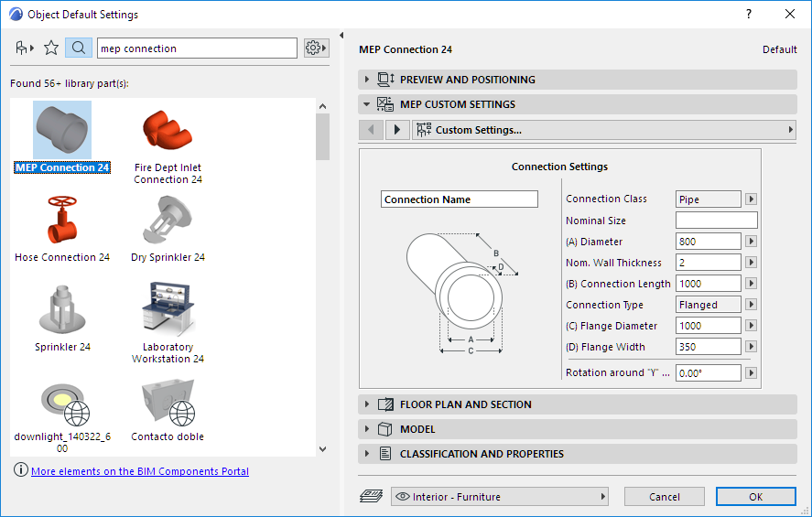Viewport: 812px width, 517px height.
Task: Open Interior - Furniture layer dropdown
Action: [x=499, y=497]
